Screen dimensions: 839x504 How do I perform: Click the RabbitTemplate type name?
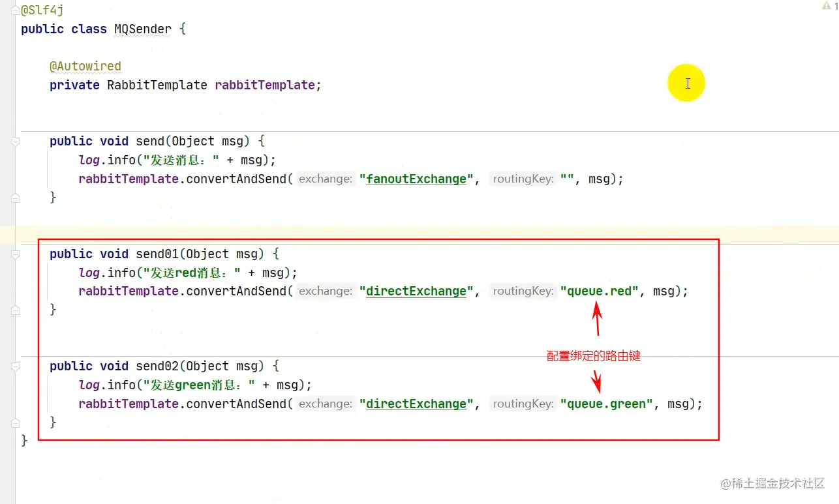tap(157, 85)
